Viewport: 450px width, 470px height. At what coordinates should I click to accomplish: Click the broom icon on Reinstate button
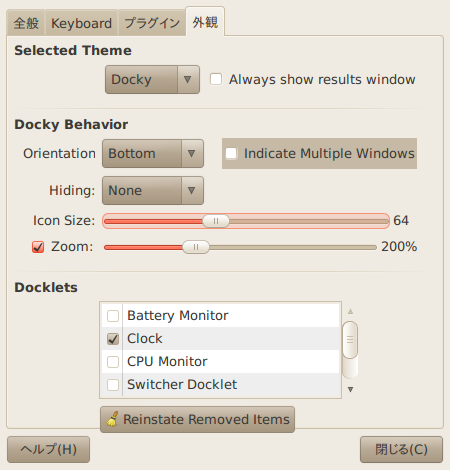[x=113, y=419]
